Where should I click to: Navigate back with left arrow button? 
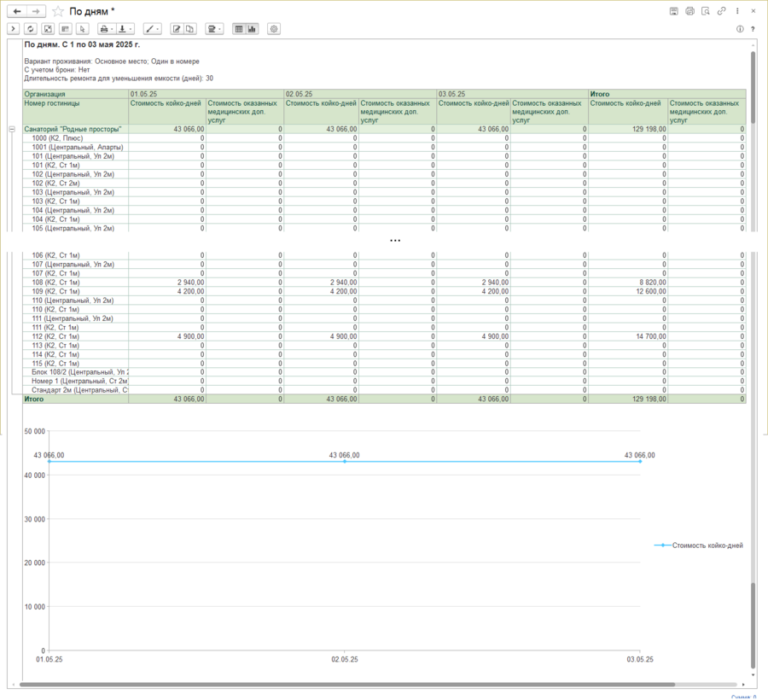16,11
